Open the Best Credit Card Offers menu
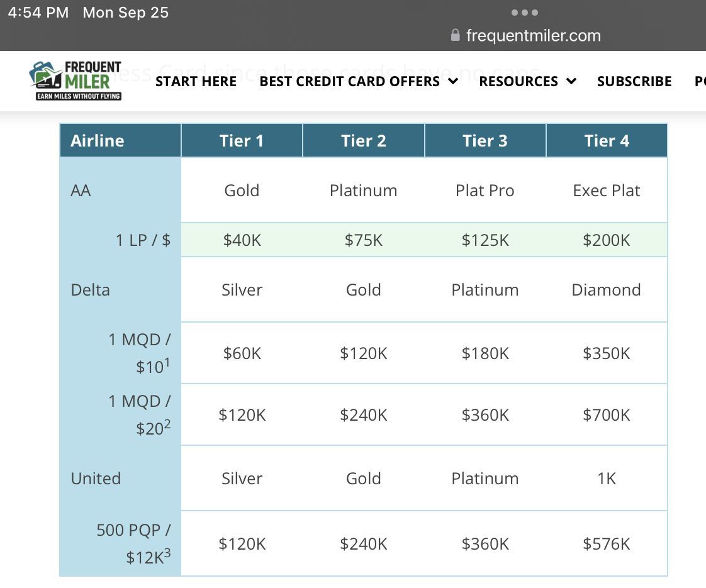This screenshot has height=588, width=706. coord(349,81)
